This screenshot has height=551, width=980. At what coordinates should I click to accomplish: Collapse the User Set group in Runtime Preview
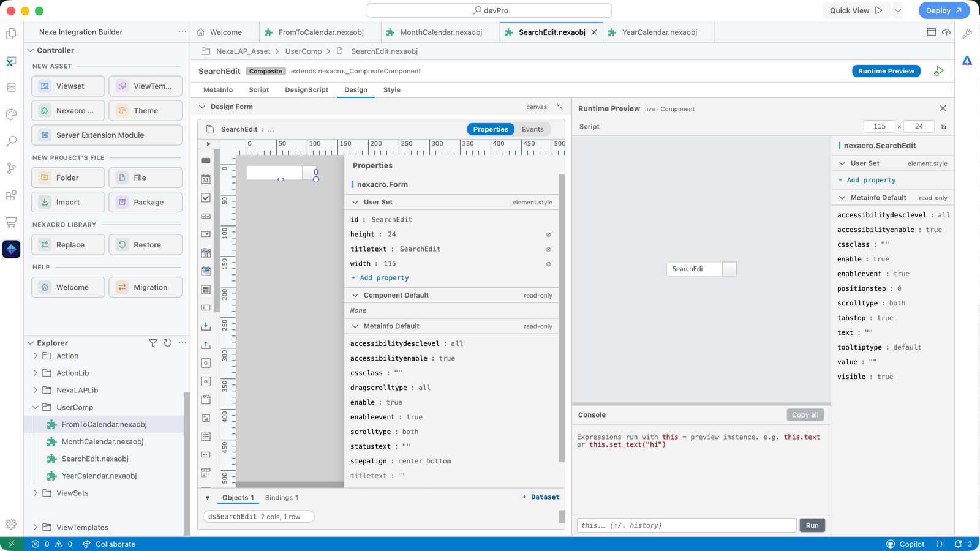click(842, 163)
